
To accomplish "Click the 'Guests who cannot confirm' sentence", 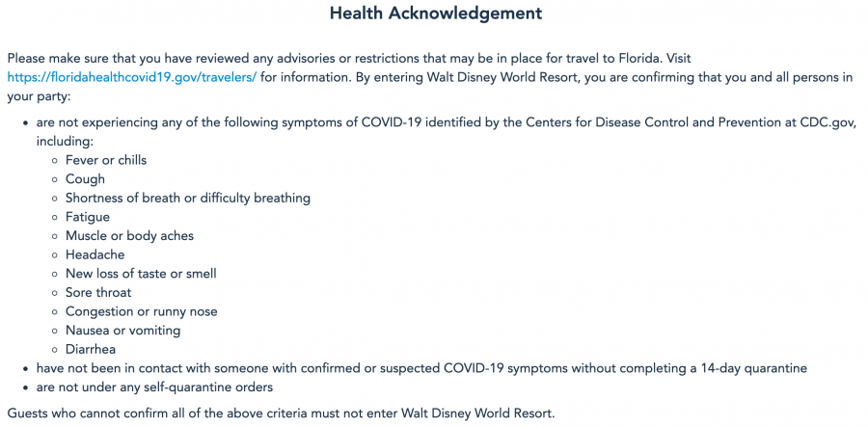I will click(x=281, y=414).
